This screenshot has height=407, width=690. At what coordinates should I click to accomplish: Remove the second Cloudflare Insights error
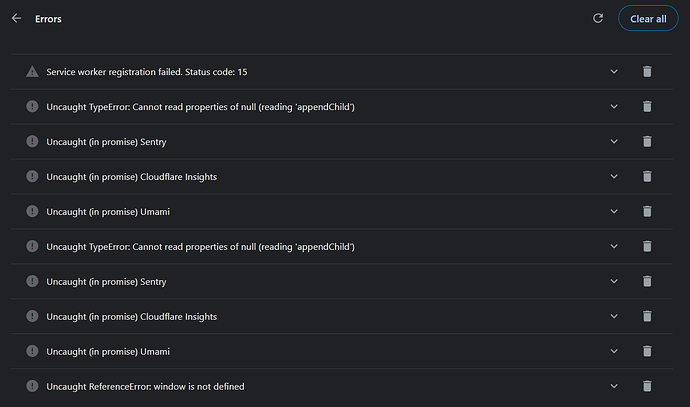[x=647, y=316]
